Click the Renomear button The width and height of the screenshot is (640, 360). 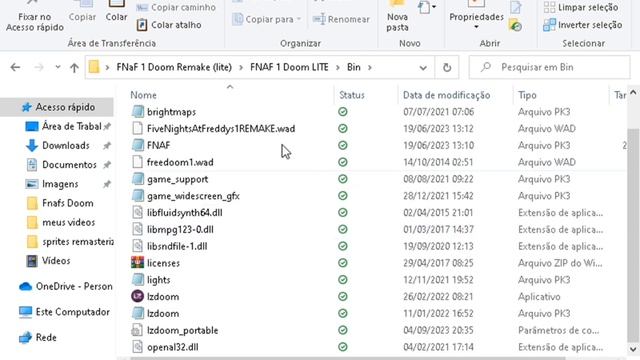tap(341, 19)
